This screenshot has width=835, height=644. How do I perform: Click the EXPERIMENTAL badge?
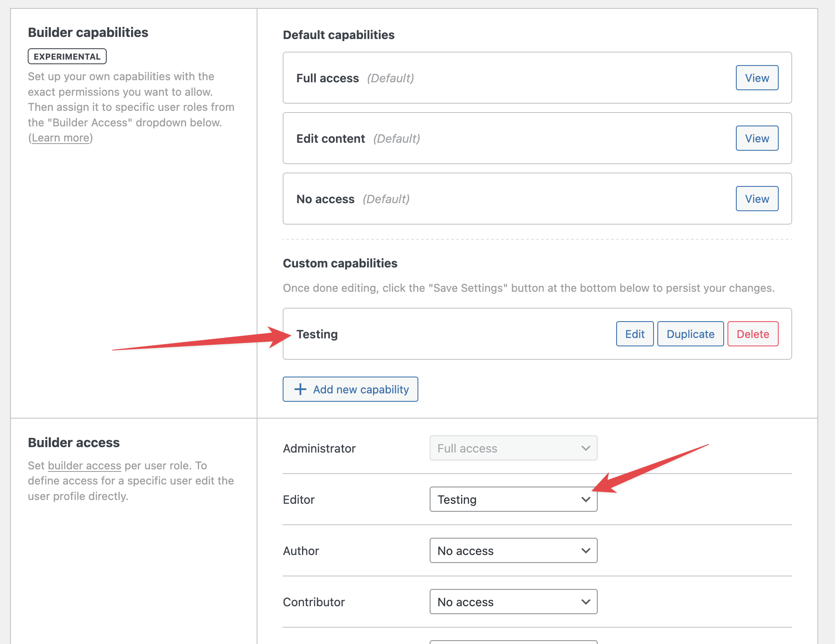click(x=67, y=56)
